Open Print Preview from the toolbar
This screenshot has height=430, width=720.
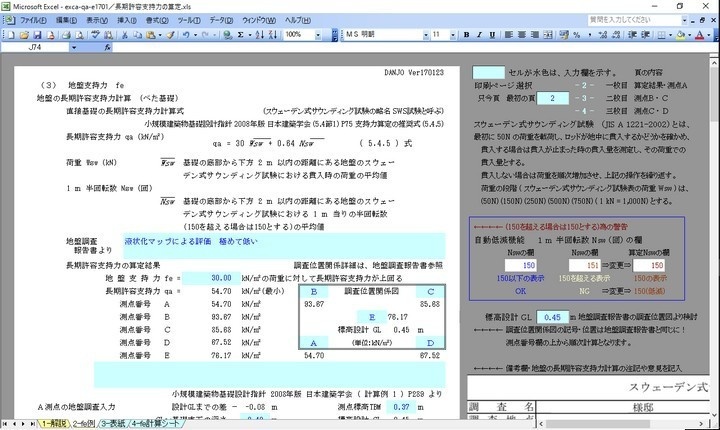(x=79, y=35)
